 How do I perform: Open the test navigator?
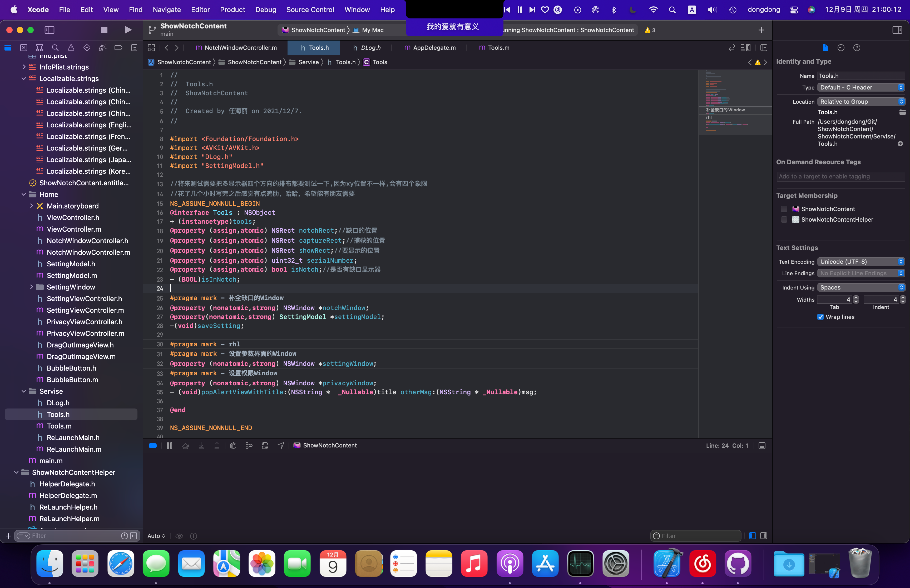pyautogui.click(x=87, y=48)
